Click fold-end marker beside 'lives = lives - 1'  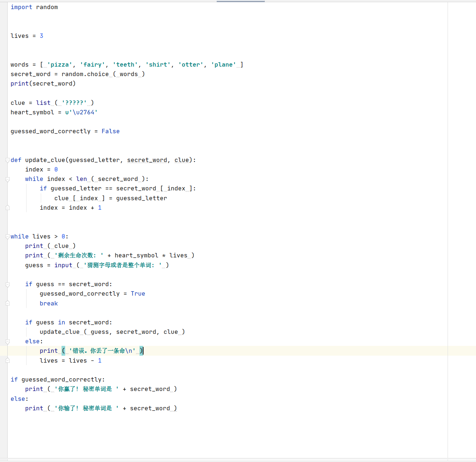tap(8, 360)
